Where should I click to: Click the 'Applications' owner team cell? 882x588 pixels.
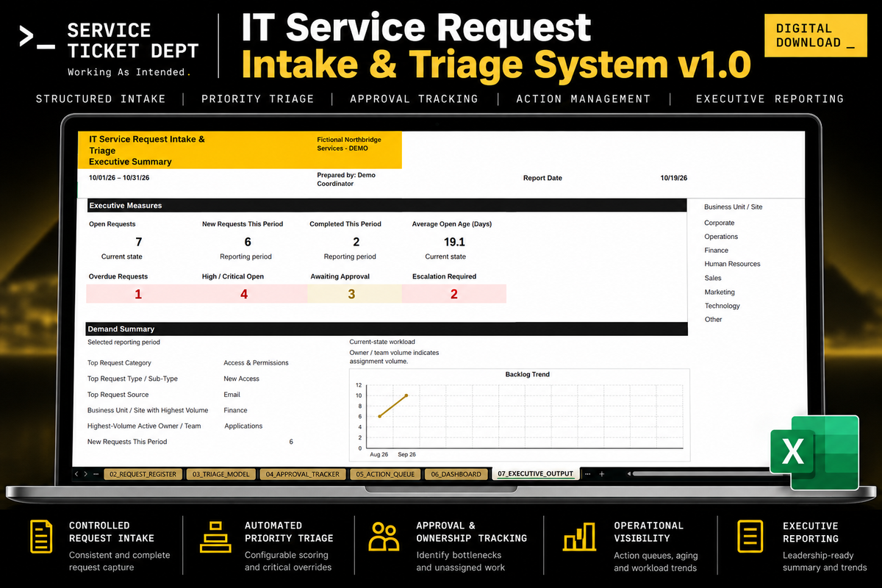(243, 426)
